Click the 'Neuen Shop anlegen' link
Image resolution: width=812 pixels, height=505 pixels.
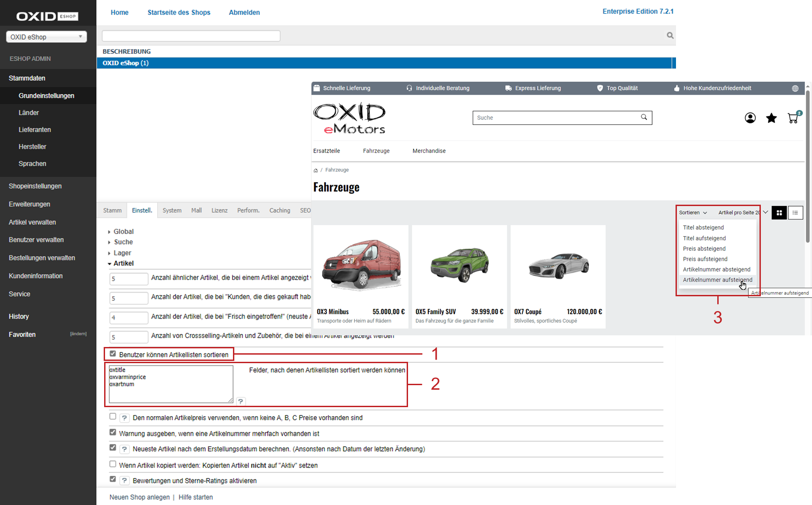coord(140,497)
